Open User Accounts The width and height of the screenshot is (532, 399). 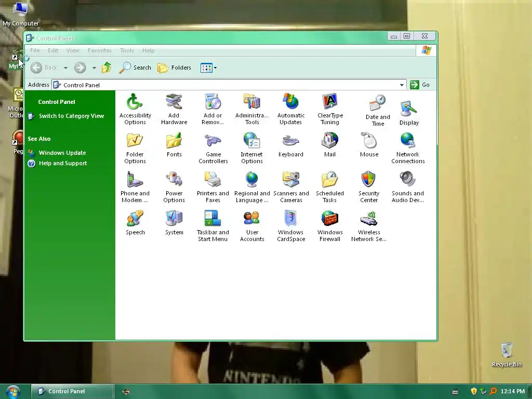point(252,226)
